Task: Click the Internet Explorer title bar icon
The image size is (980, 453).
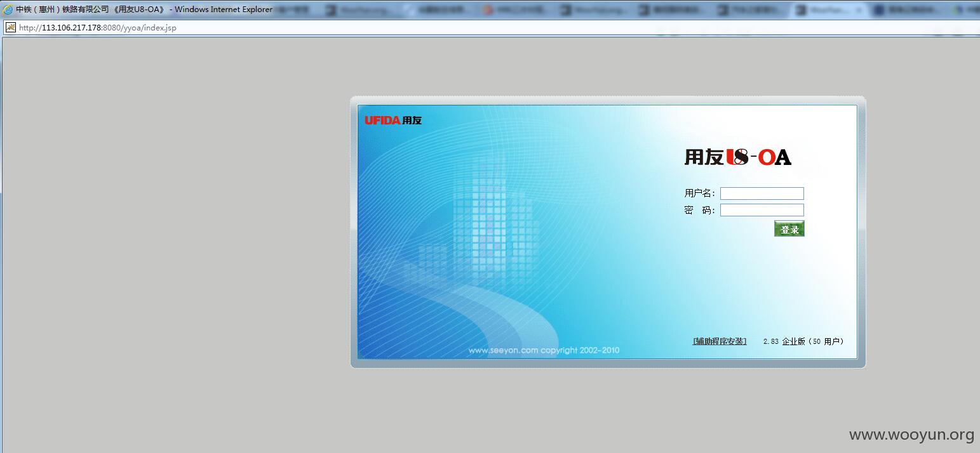Action: pyautogui.click(x=8, y=10)
